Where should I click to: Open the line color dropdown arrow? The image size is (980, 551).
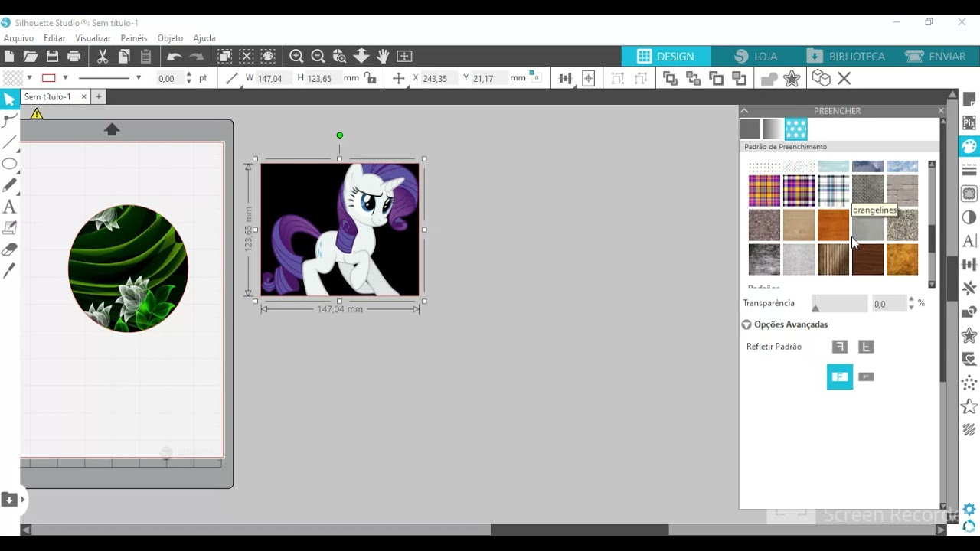(x=65, y=78)
